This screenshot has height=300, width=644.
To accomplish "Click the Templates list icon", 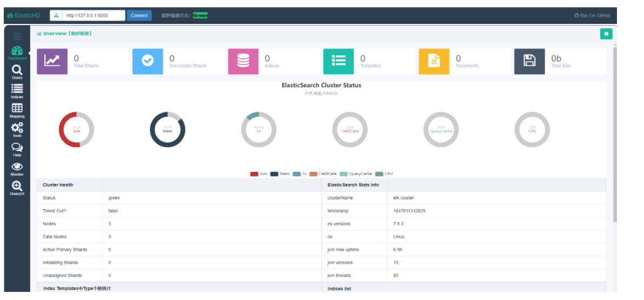I will (338, 61).
